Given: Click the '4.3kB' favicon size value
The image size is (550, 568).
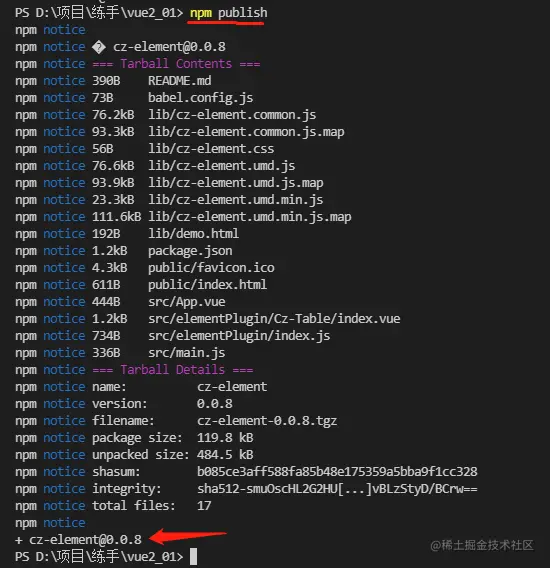Looking at the screenshot, I should tap(109, 268).
